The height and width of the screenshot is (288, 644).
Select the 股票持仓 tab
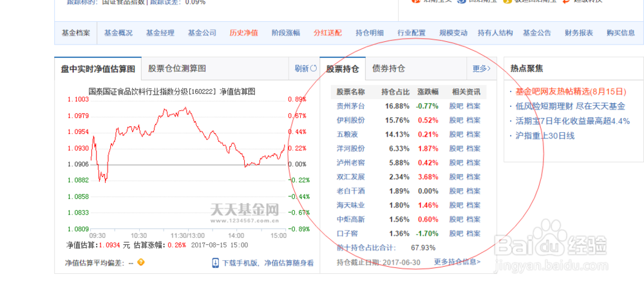point(343,68)
